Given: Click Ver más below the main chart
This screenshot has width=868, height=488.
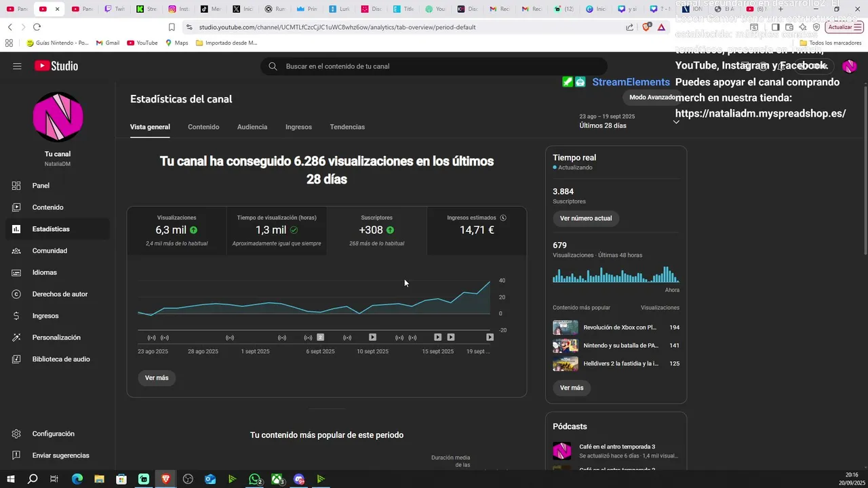Looking at the screenshot, I should (157, 378).
